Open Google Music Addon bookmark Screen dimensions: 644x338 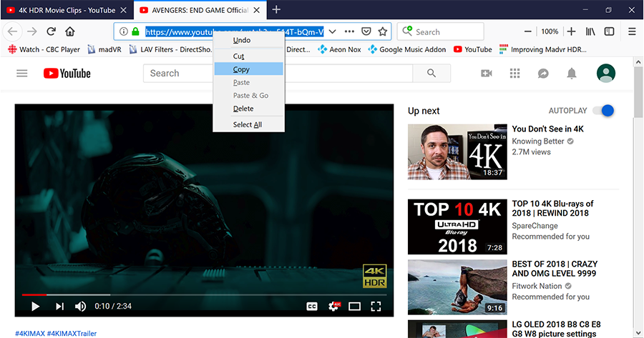point(406,49)
